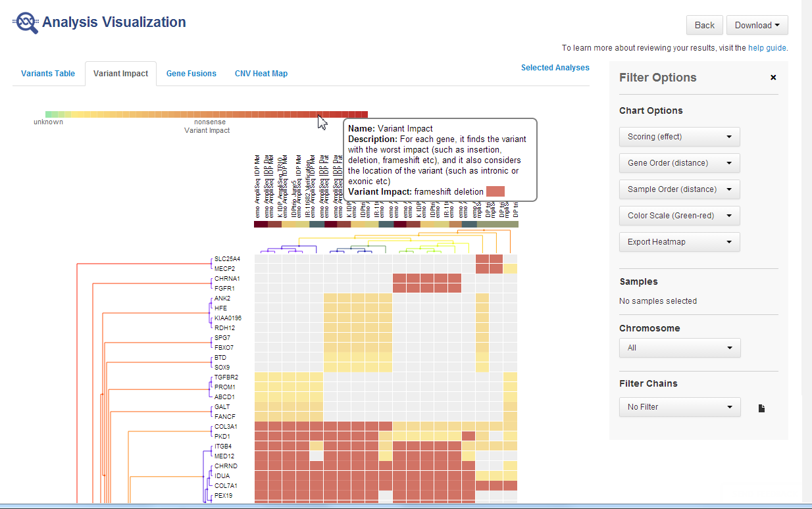
Task: Select chromosome from the All dropdown
Action: click(679, 348)
